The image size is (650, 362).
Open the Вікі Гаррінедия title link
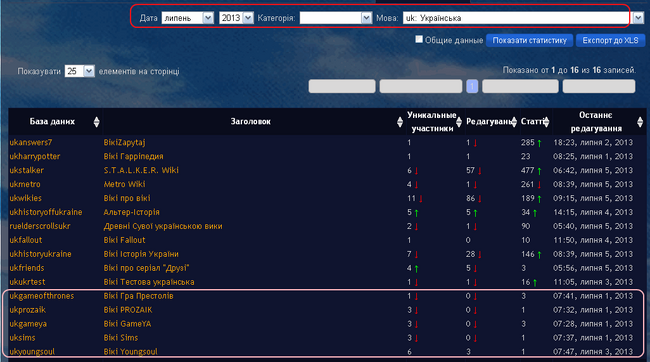(133, 156)
